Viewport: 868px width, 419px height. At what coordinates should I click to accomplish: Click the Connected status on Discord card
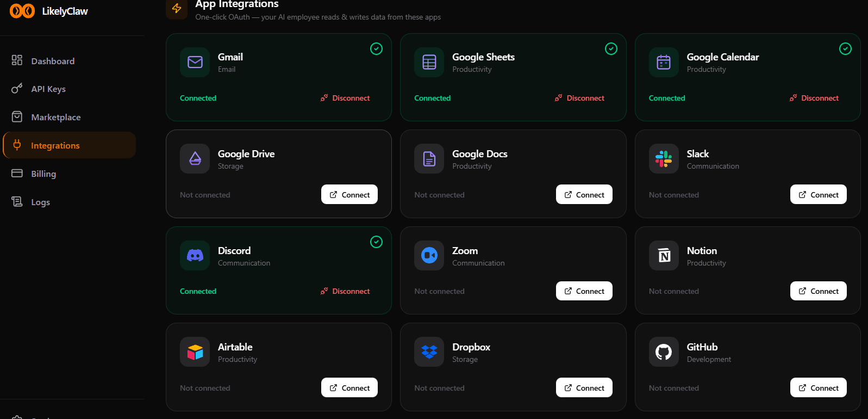[x=198, y=291]
